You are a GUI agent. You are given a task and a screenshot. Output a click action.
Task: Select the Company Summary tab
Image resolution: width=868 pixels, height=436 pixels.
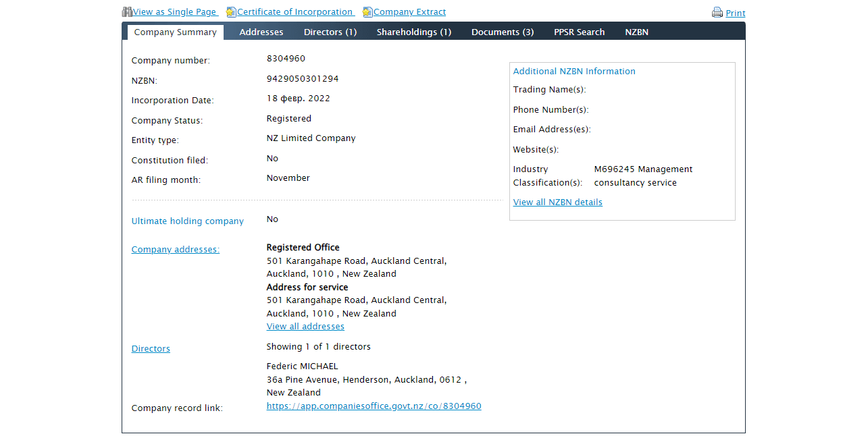click(x=176, y=32)
